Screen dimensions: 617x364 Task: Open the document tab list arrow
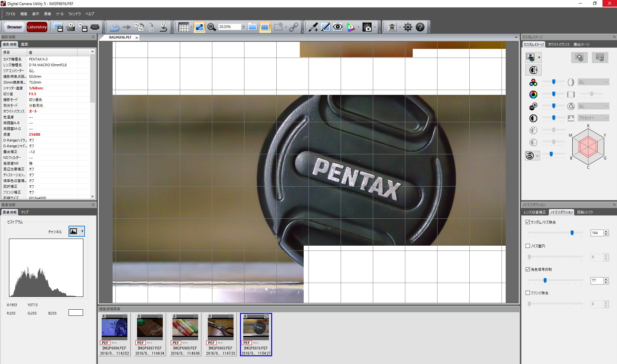(516, 38)
